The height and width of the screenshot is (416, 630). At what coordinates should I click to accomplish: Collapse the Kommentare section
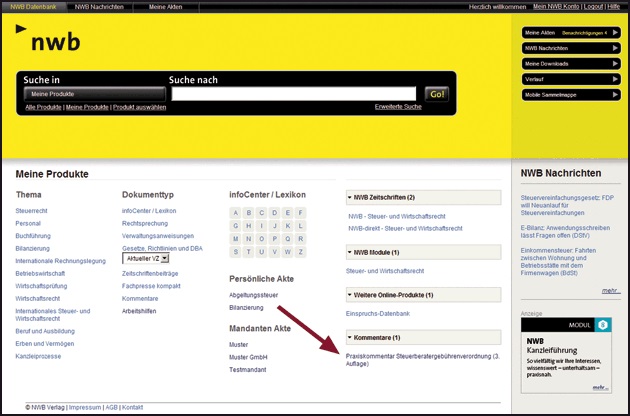[x=350, y=337]
